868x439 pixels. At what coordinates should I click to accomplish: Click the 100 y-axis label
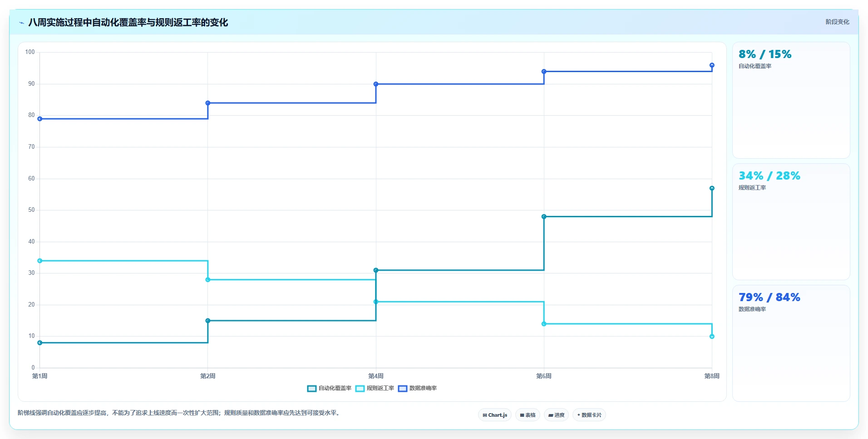tap(30, 52)
